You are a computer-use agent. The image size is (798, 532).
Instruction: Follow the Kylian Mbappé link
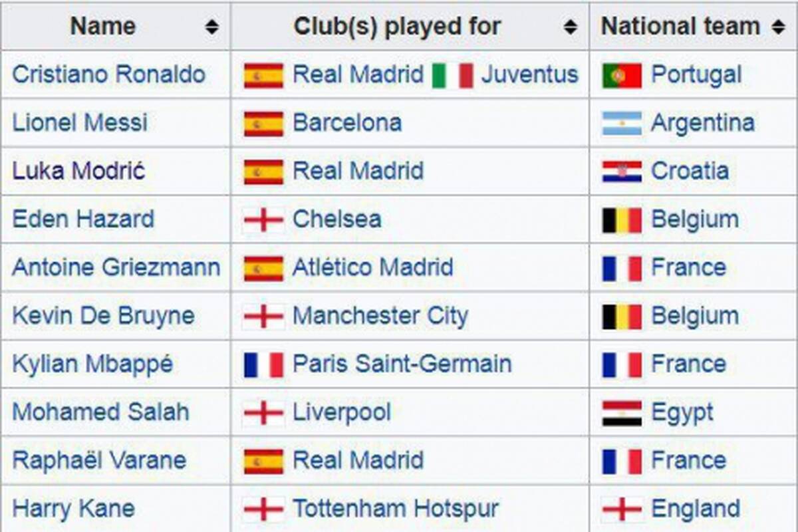pos(92,364)
